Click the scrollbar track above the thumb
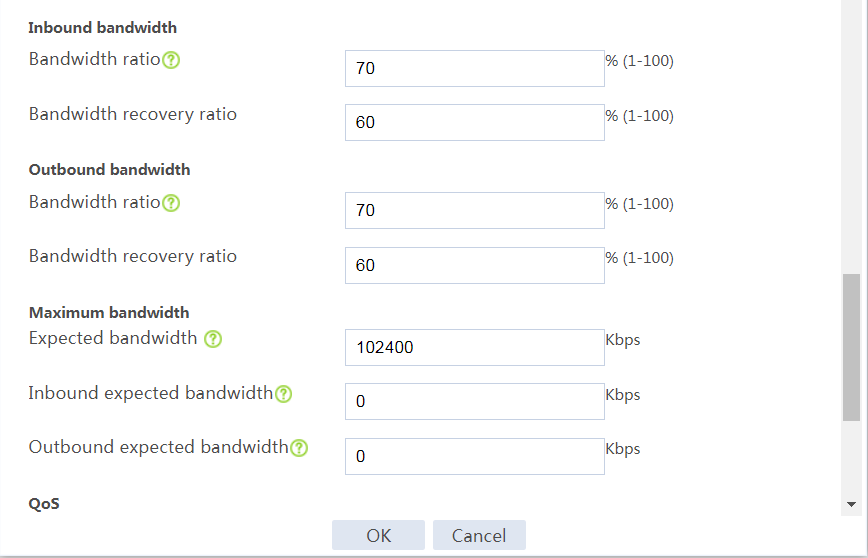 click(851, 137)
